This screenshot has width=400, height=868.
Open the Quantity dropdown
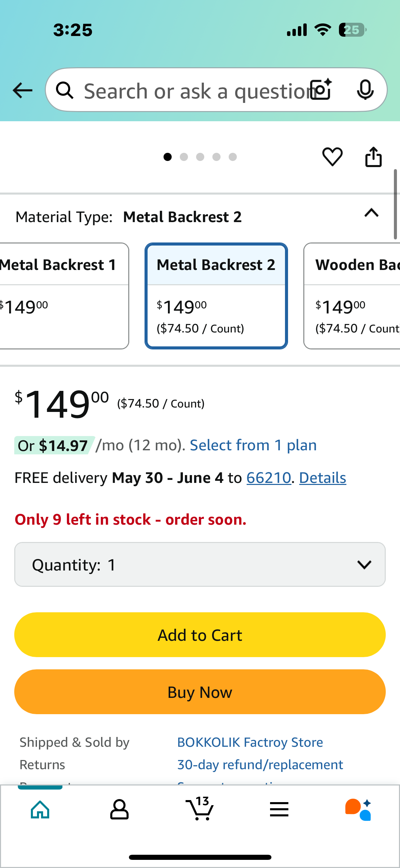pos(200,564)
